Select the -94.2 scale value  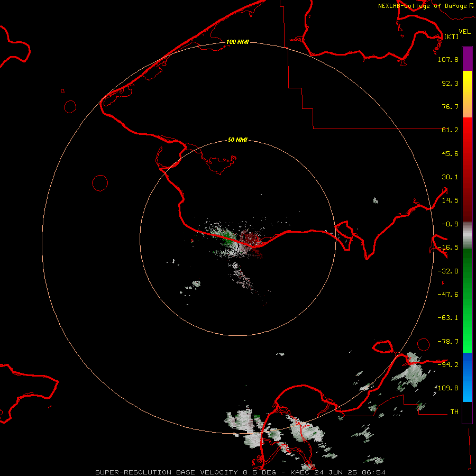[x=448, y=364]
